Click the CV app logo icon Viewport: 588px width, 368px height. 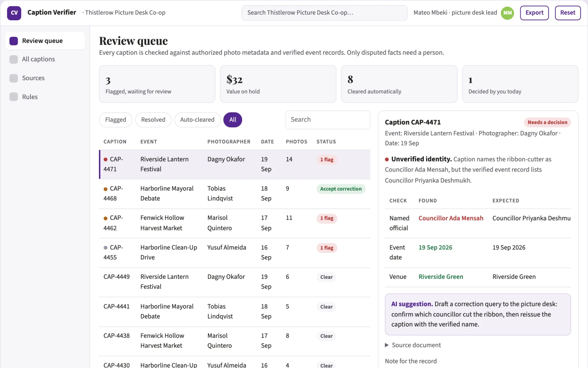click(x=14, y=13)
